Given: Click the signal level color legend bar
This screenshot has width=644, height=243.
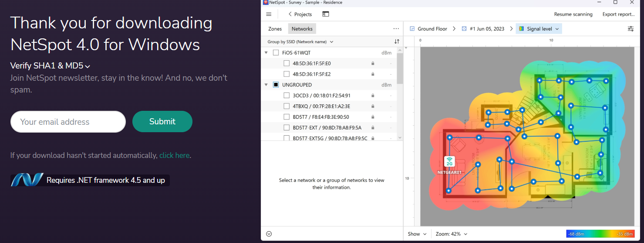Looking at the screenshot, I should tap(600, 234).
